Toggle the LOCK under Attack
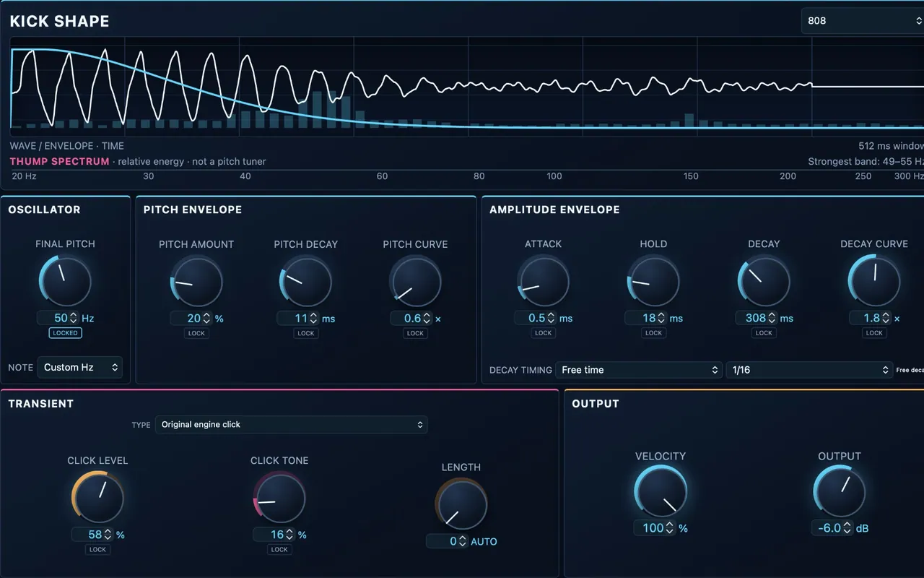This screenshot has height=578, width=924. coord(543,334)
